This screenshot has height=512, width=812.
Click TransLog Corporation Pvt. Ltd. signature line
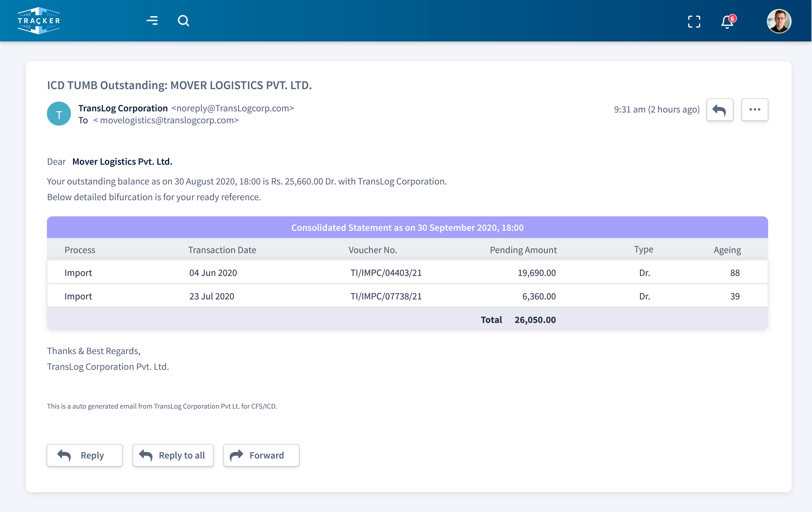108,367
